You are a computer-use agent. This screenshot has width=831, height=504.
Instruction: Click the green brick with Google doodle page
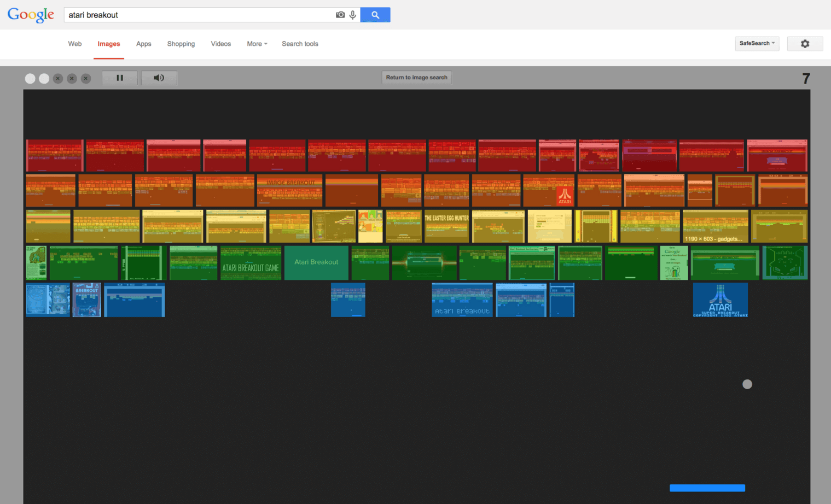tap(674, 263)
